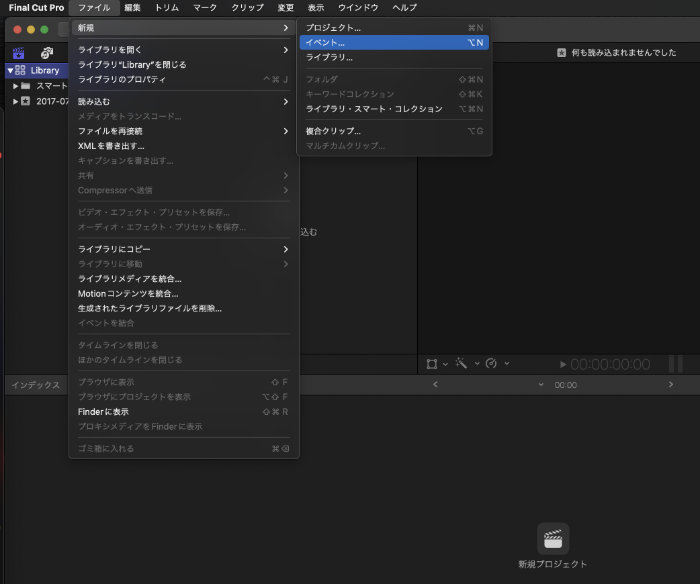Viewport: 700px width, 584px height.
Task: Choose 複合クリップ... menu item
Action: click(394, 131)
